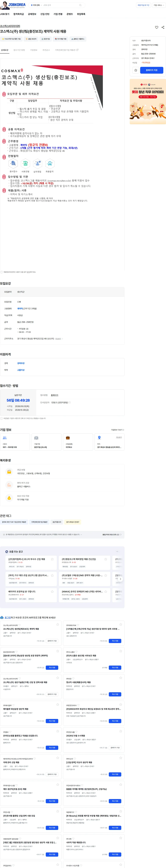This screenshot has width=166, height=868.
Task: Open 기업정보 더보기
Action: [x=117, y=430]
